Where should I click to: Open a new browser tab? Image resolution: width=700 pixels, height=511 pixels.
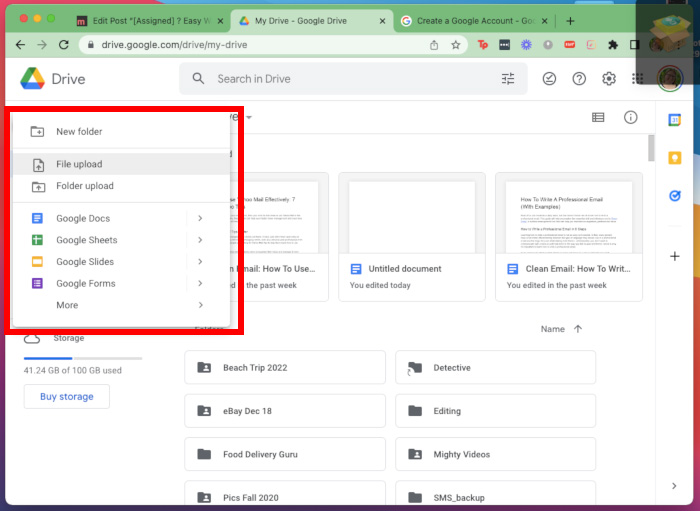point(570,21)
